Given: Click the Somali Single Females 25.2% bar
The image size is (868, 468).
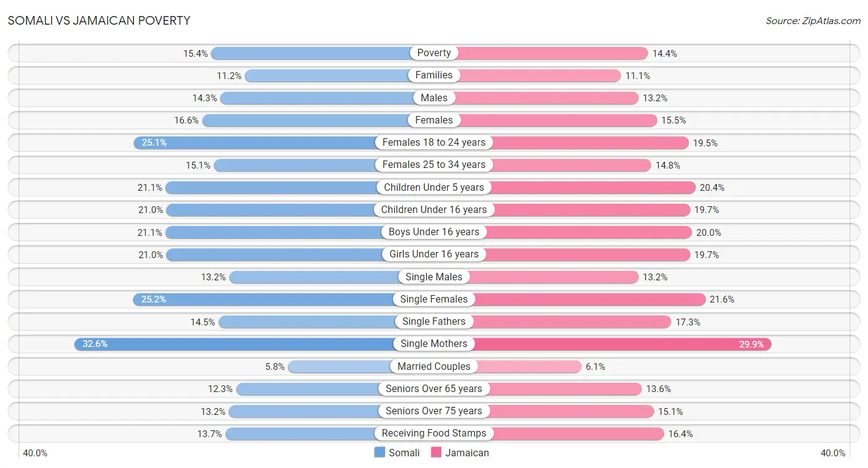Looking at the screenshot, I should (283, 299).
